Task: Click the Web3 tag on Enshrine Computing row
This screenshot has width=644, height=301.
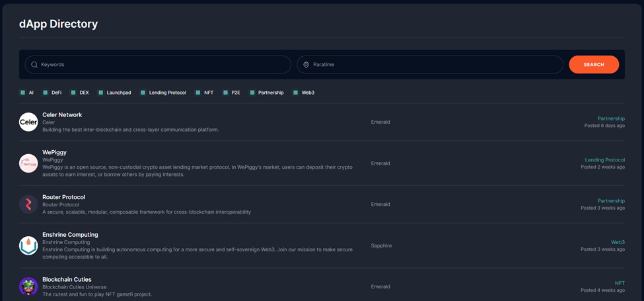Action: [618, 242]
